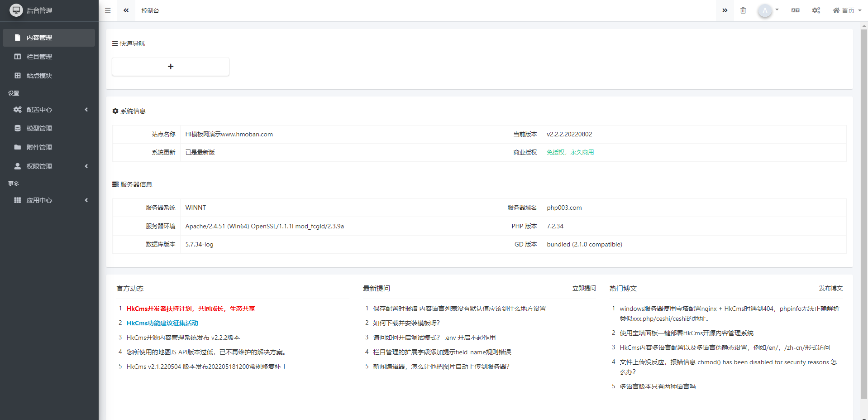Toggle the sidebar with the hamburger icon
This screenshot has width=868, height=420.
click(108, 10)
